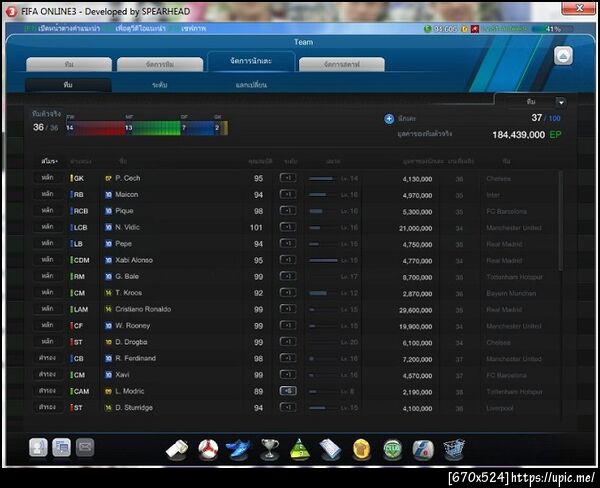The width and height of the screenshot is (600, 488).
Task: Click the red FW segment of squad bar
Action: click(96, 128)
